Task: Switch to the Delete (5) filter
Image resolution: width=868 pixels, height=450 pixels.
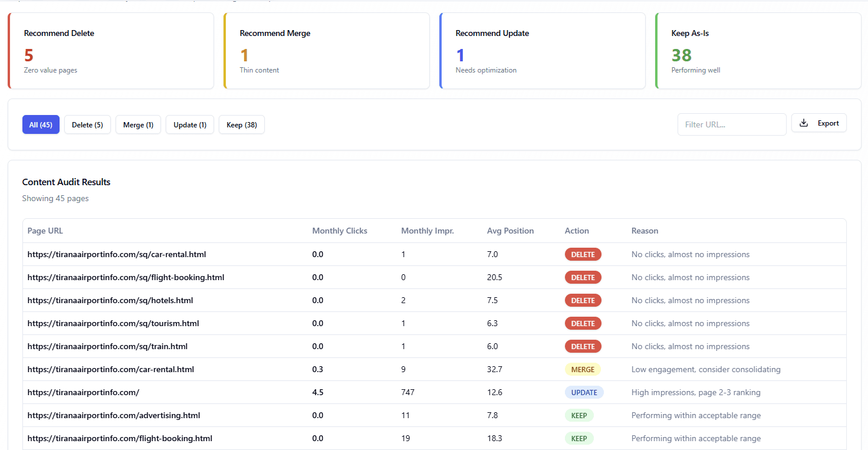Action: pos(87,125)
